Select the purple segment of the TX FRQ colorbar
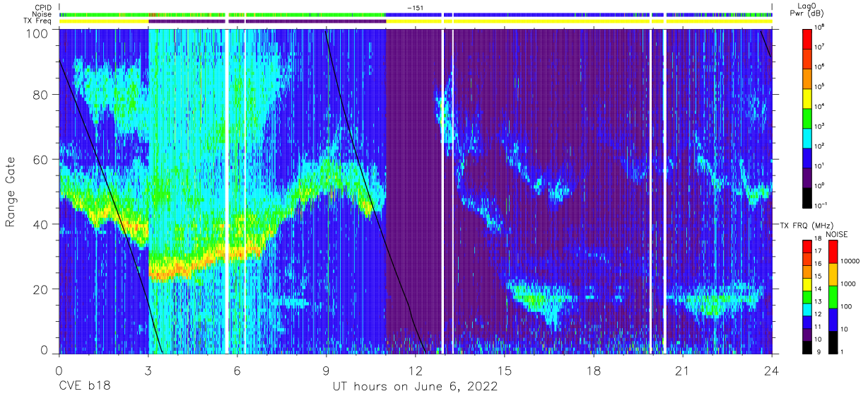 807,335
